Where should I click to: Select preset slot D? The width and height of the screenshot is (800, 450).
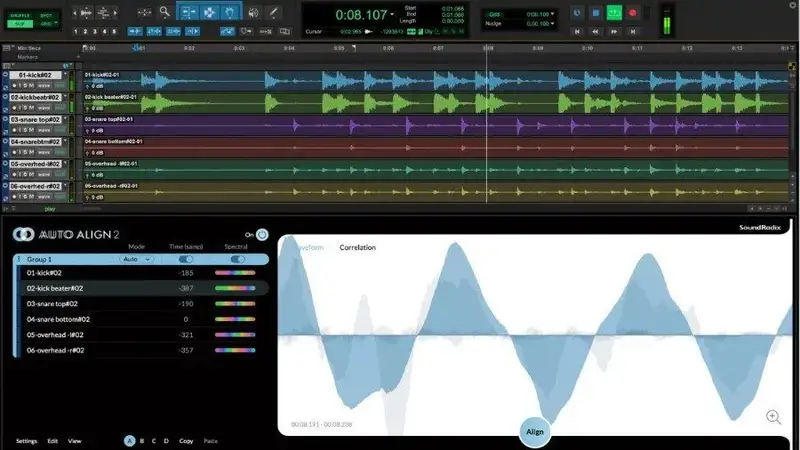click(x=166, y=441)
